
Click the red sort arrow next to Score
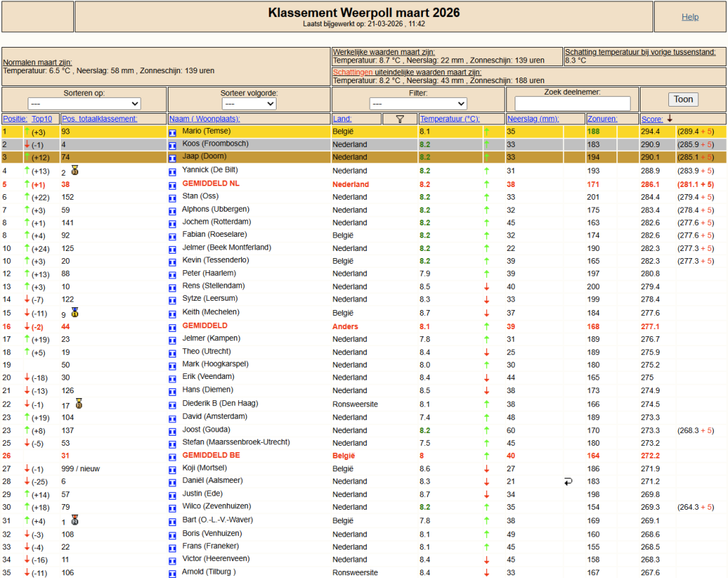coord(669,119)
